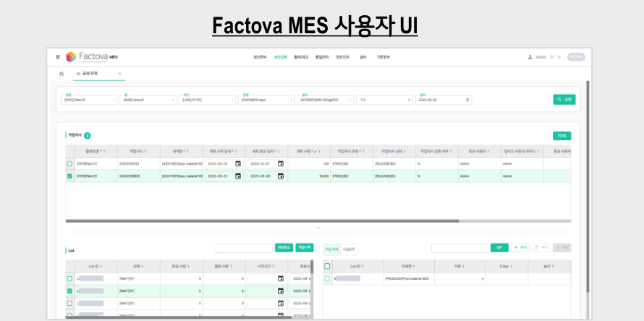The width and height of the screenshot is (644, 321).
Task: Click the page vertical scrollbar
Action: [588, 187]
